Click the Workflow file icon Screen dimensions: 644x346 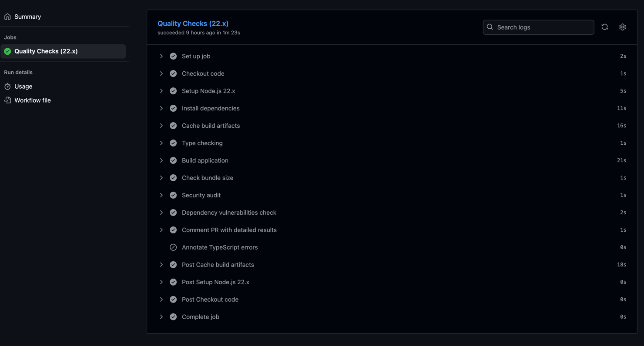pos(7,100)
